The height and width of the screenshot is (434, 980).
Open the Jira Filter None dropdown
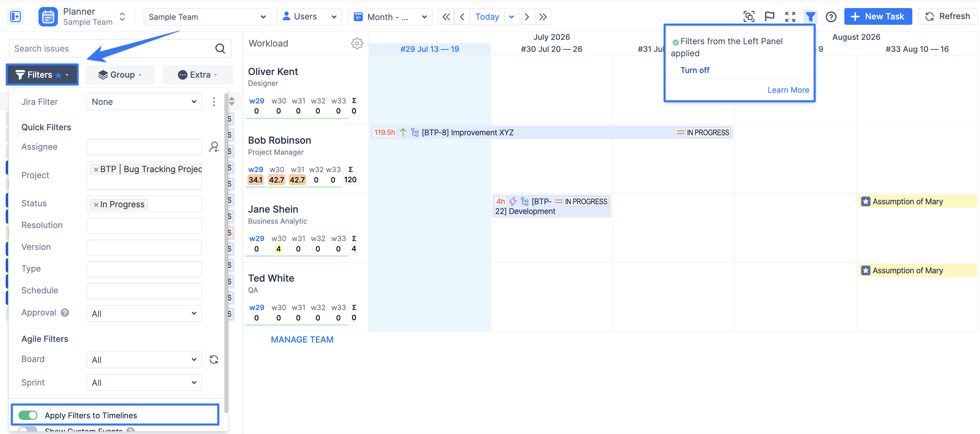[x=144, y=101]
